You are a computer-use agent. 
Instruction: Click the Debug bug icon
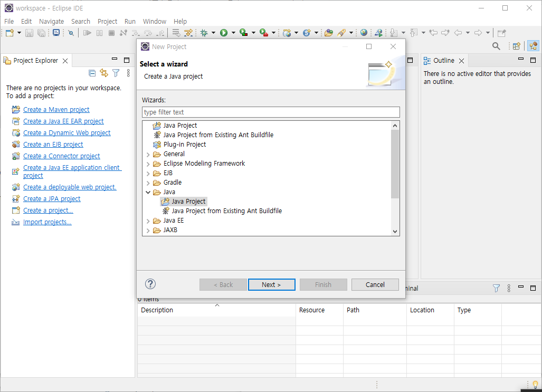[x=204, y=33]
